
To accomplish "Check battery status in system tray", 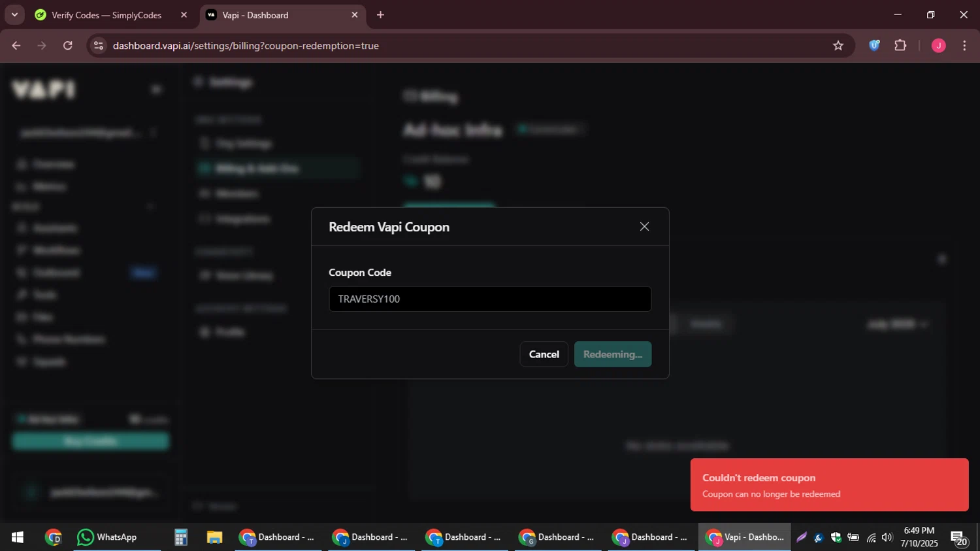I will 853,538.
